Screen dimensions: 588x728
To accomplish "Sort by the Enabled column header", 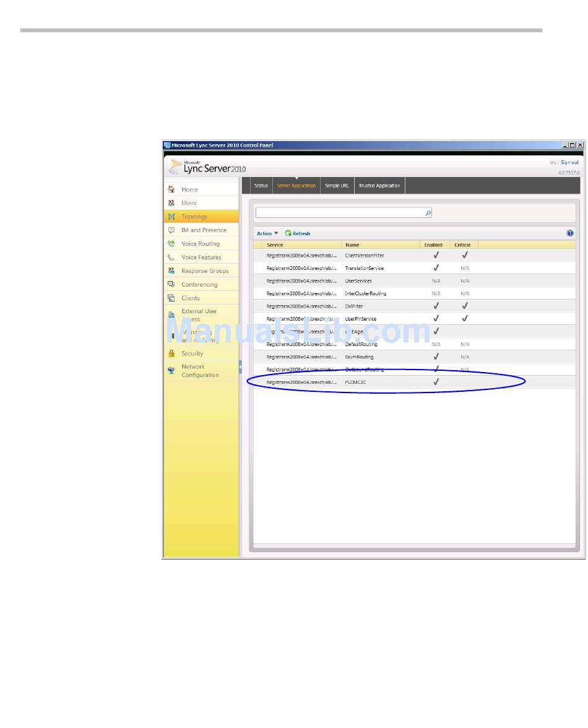I will pyautogui.click(x=433, y=245).
